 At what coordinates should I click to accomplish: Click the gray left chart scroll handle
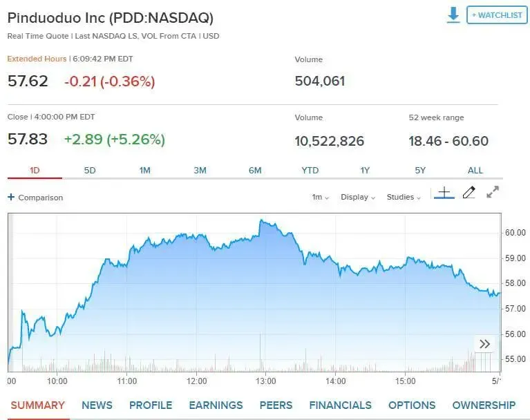coord(10,293)
